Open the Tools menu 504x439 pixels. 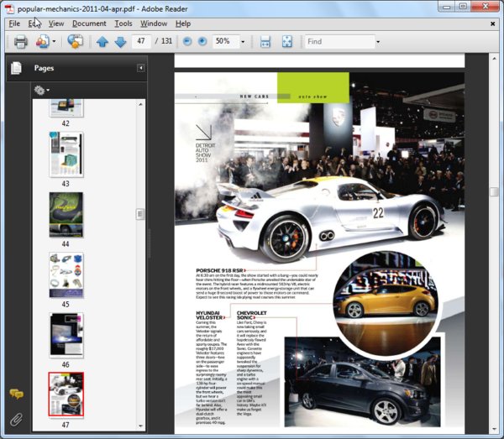click(123, 24)
